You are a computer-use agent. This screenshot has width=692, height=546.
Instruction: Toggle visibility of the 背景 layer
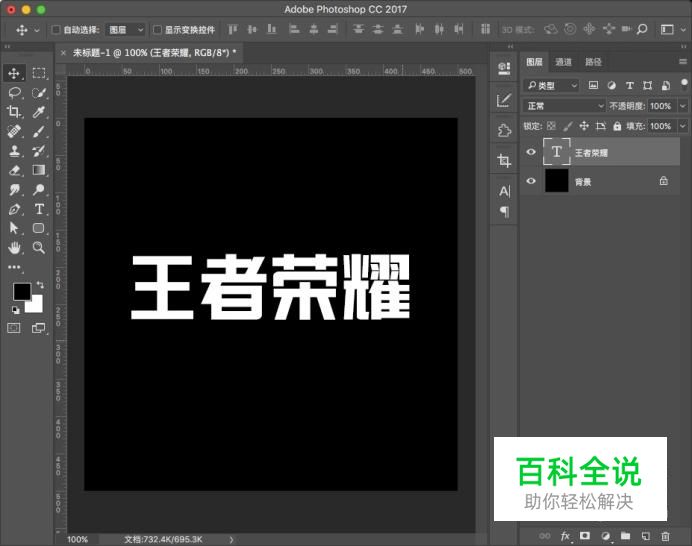click(531, 181)
